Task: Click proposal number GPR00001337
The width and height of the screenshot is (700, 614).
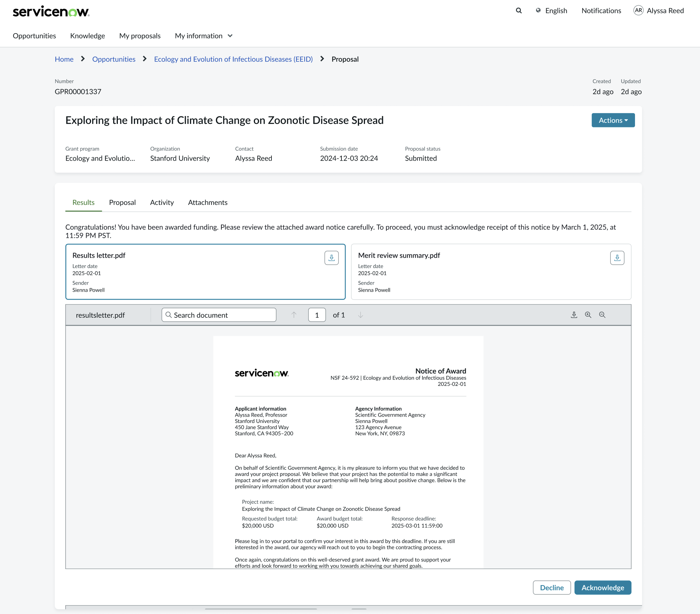Action: (78, 92)
